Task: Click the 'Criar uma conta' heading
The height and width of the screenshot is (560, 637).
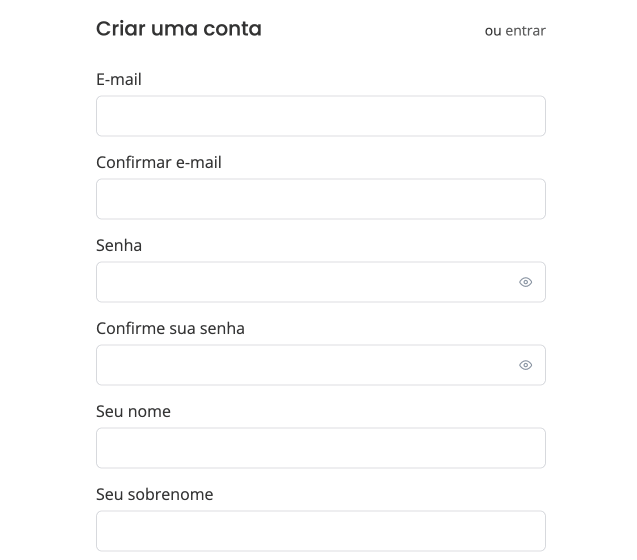Action: (178, 29)
